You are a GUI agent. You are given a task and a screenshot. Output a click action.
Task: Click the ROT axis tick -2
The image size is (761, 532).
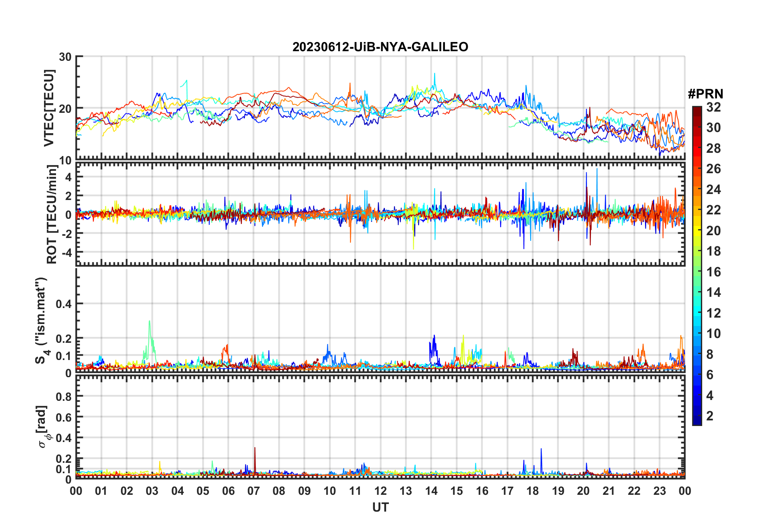[x=66, y=234]
